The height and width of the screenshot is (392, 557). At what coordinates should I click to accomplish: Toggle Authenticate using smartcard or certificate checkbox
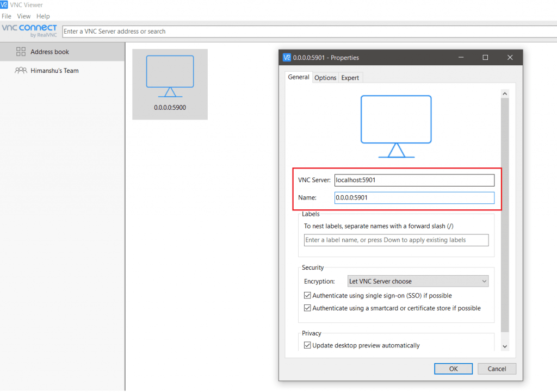[307, 308]
